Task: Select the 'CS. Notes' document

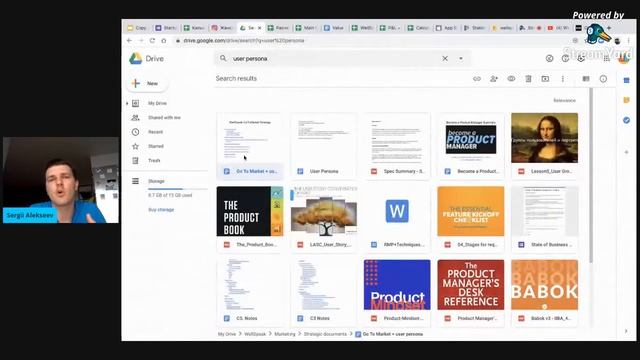Action: (250, 293)
